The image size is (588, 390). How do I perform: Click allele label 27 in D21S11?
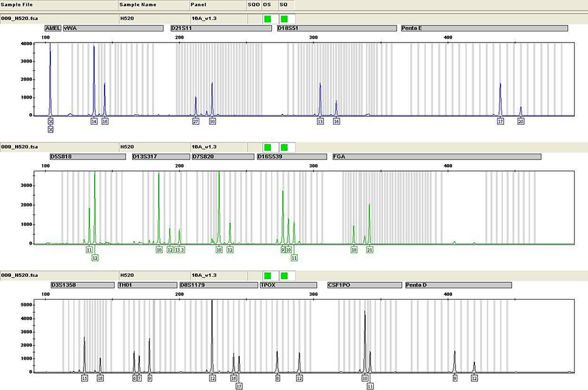tap(195, 122)
